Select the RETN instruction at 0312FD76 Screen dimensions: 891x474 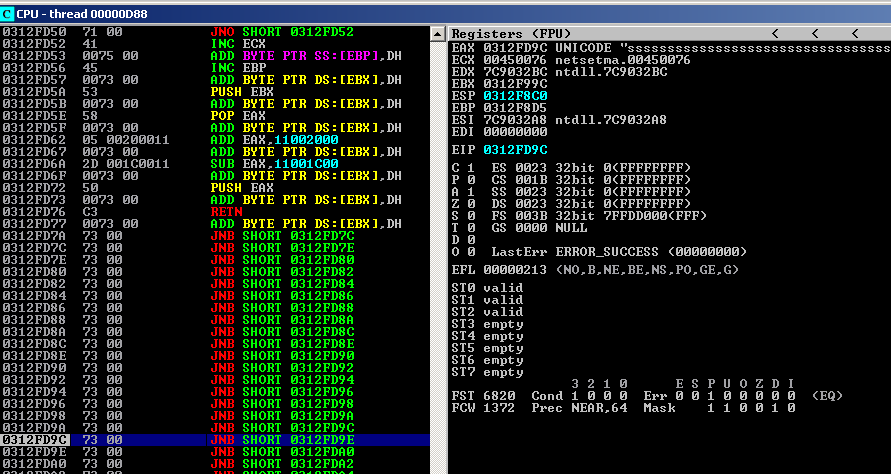[x=221, y=212]
